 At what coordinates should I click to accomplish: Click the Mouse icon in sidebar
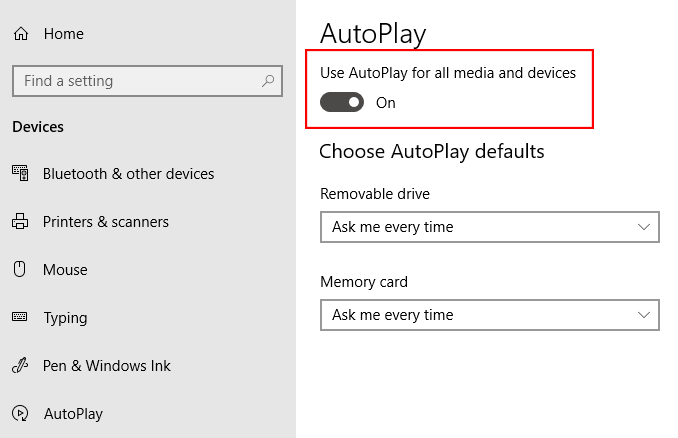[20, 270]
